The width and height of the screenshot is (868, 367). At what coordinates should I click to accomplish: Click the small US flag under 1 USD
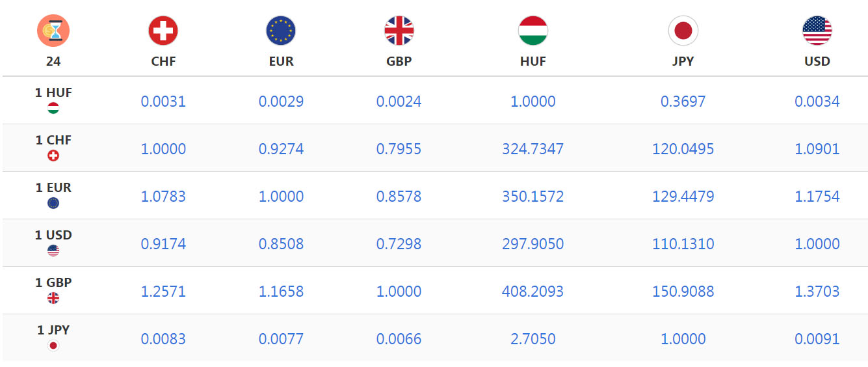[53, 251]
